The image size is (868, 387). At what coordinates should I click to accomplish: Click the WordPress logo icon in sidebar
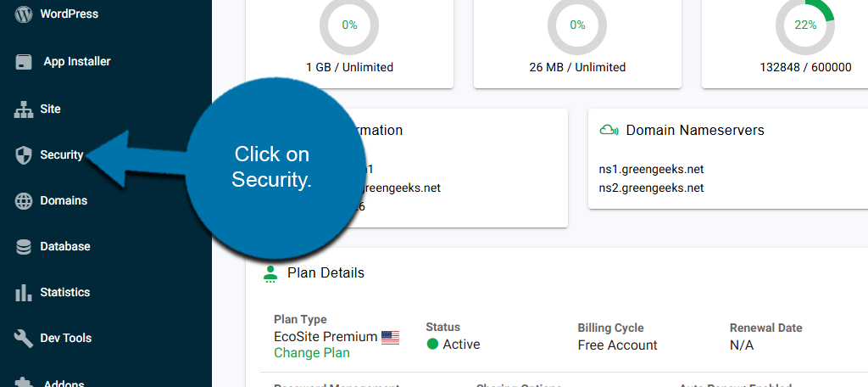(x=24, y=14)
